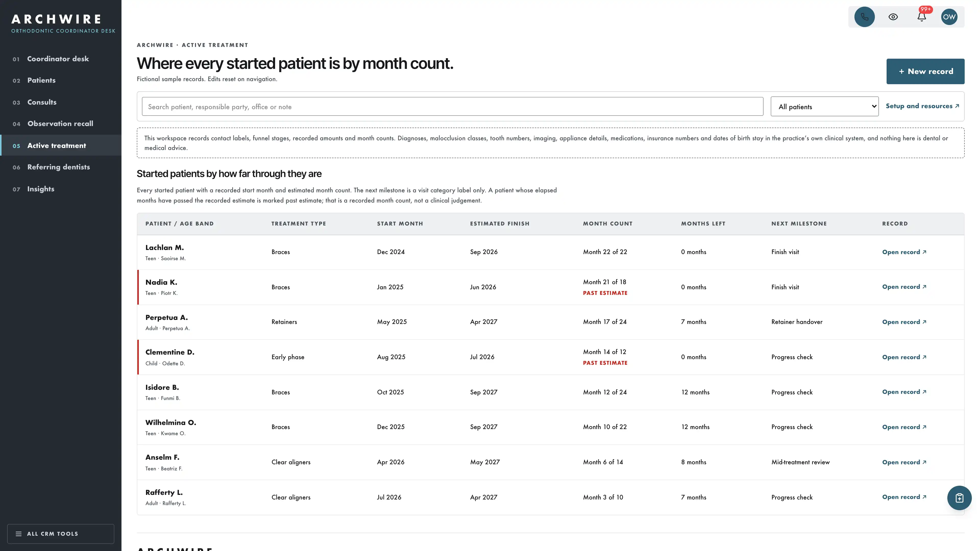The height and width of the screenshot is (551, 980).
Task: Click 'Mid-treatment review' milestone cell
Action: tap(800, 462)
